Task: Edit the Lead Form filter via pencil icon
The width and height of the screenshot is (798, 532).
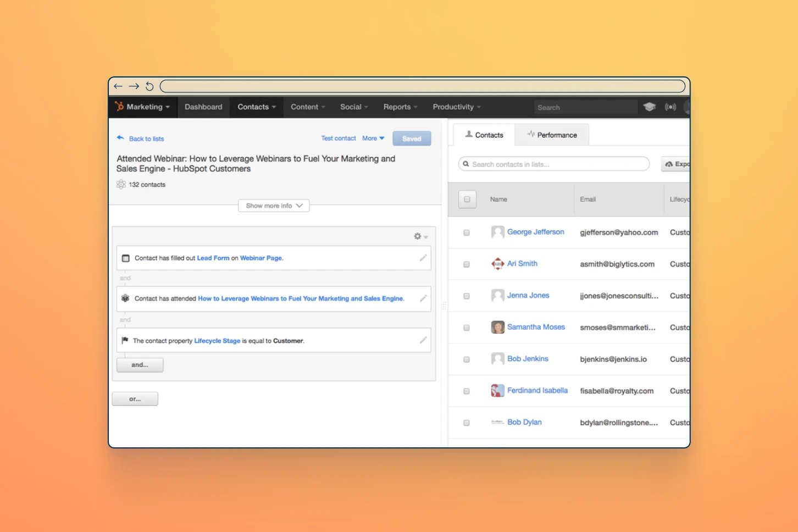Action: (423, 258)
